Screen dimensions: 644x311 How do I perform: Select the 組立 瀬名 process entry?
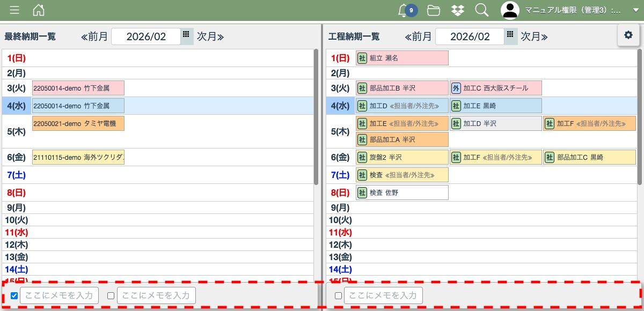tap(401, 58)
